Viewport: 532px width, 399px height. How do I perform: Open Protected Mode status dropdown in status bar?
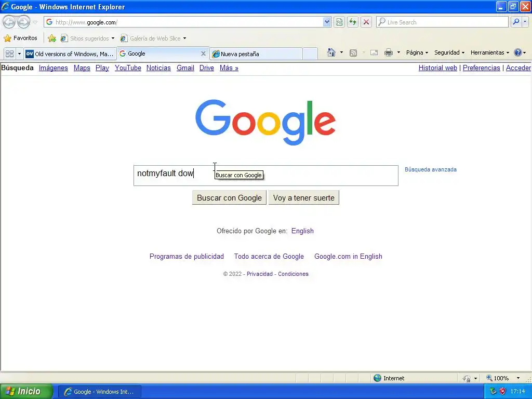click(470, 378)
